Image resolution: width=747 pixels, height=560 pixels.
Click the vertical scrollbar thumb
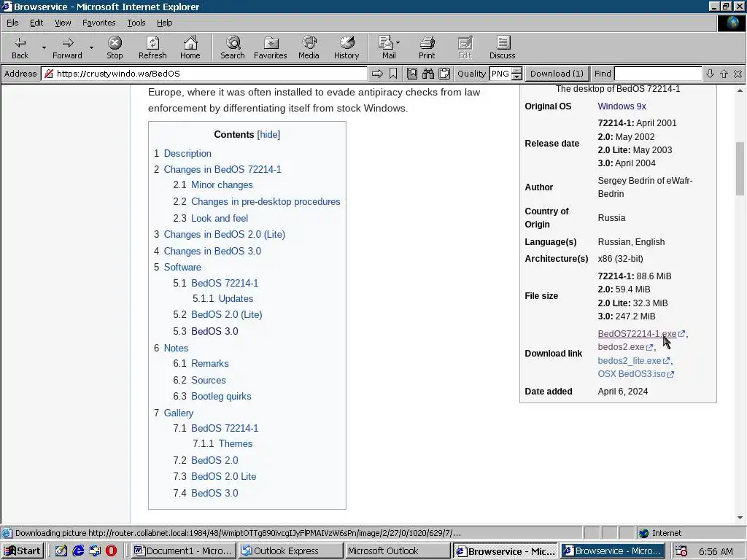pyautogui.click(x=740, y=168)
